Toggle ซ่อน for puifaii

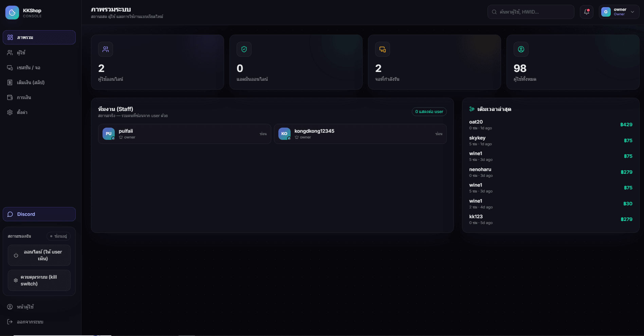(263, 134)
